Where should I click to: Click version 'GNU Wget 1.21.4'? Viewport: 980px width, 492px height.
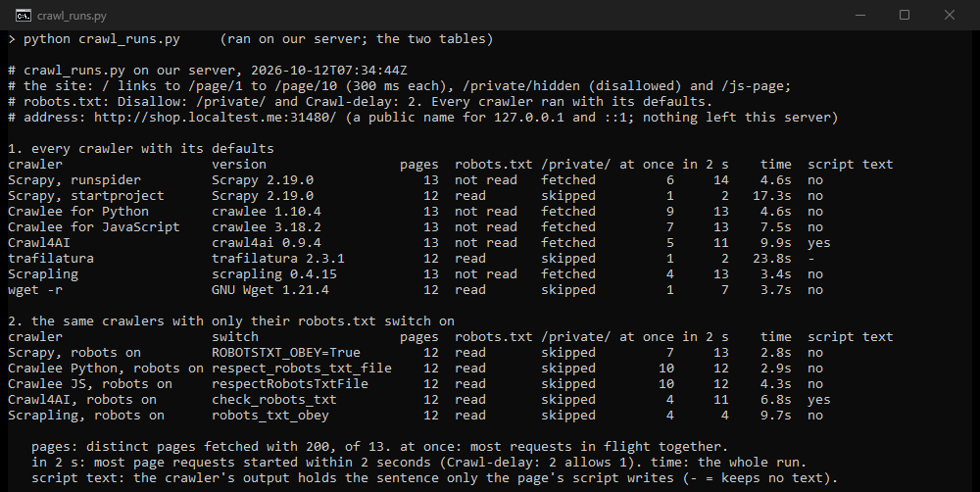270,289
